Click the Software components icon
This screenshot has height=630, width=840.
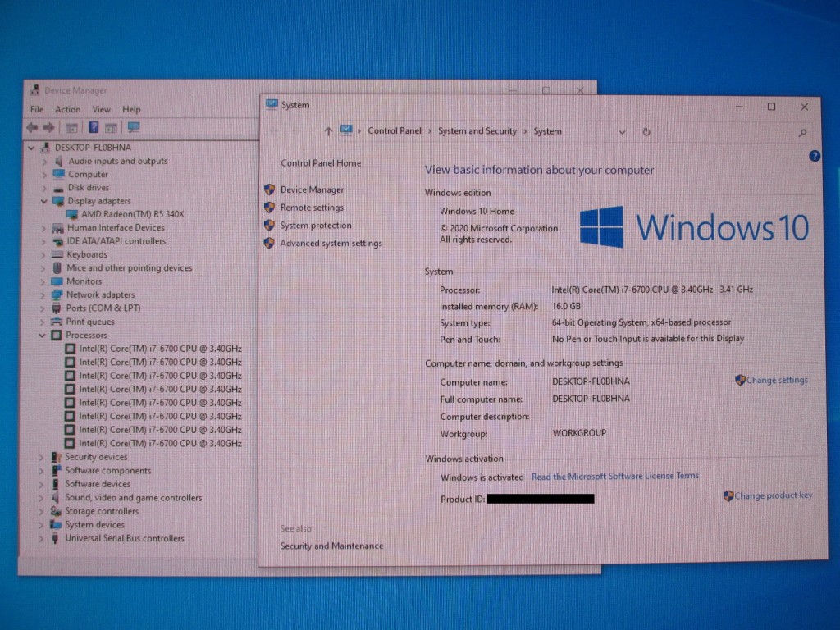coord(56,470)
